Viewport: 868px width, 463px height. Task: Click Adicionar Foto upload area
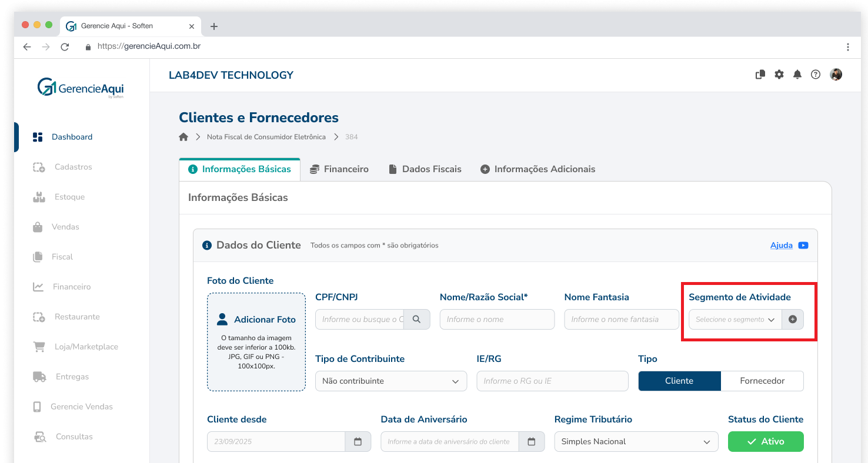point(256,342)
